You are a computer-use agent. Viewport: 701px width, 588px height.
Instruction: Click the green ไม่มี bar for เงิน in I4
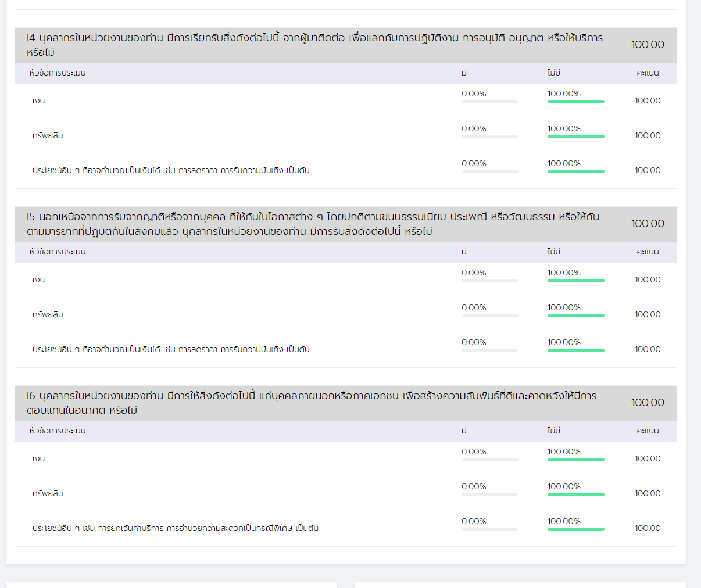point(575,102)
